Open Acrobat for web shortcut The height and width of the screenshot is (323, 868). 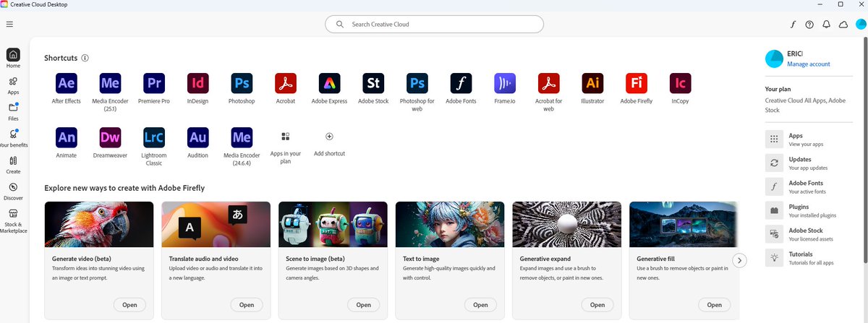pyautogui.click(x=548, y=83)
